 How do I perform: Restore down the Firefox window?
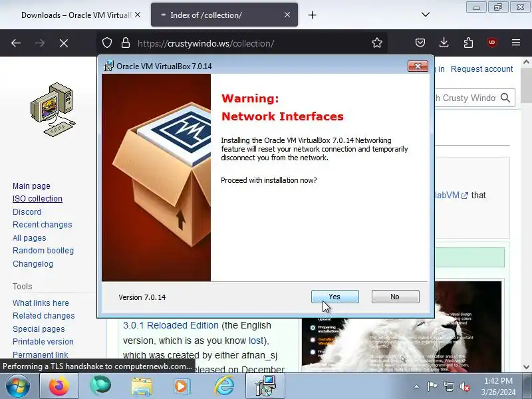[497, 7]
